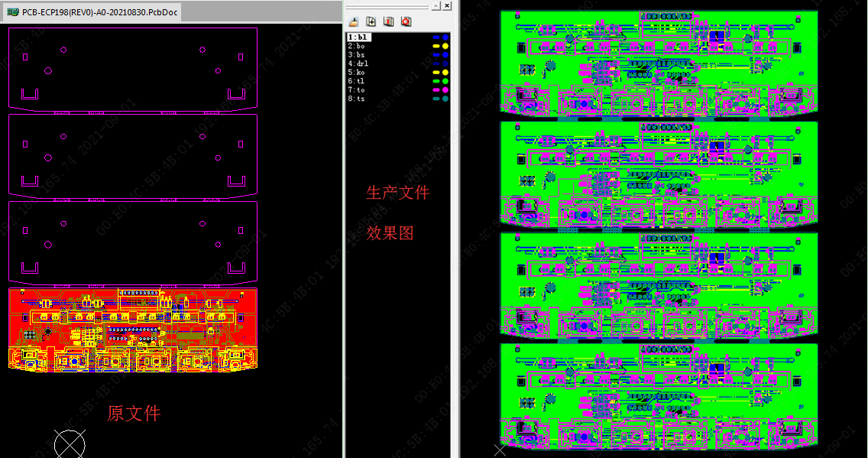Click the layer toolbar icon with red circle
The width and height of the screenshot is (868, 458).
(406, 21)
